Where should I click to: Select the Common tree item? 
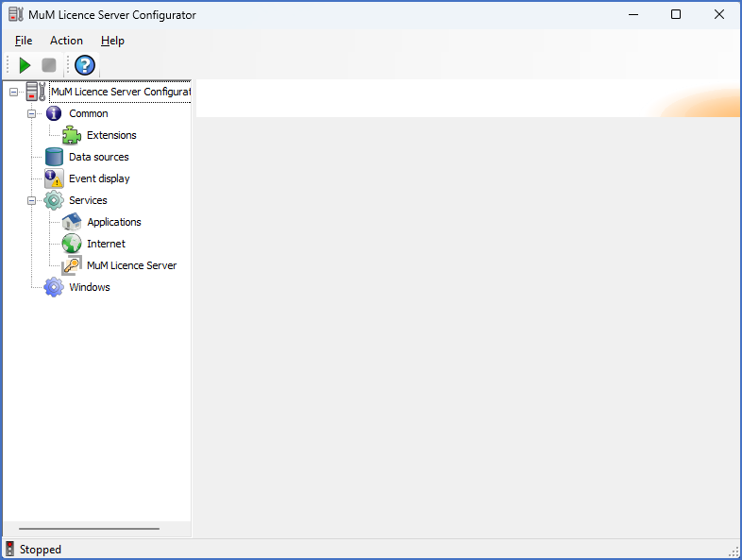point(89,113)
